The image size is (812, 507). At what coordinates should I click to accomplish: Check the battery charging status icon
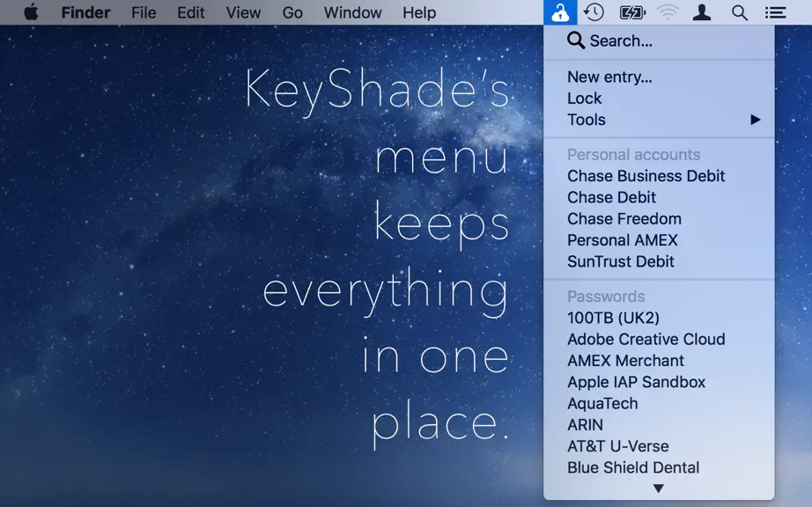point(632,12)
